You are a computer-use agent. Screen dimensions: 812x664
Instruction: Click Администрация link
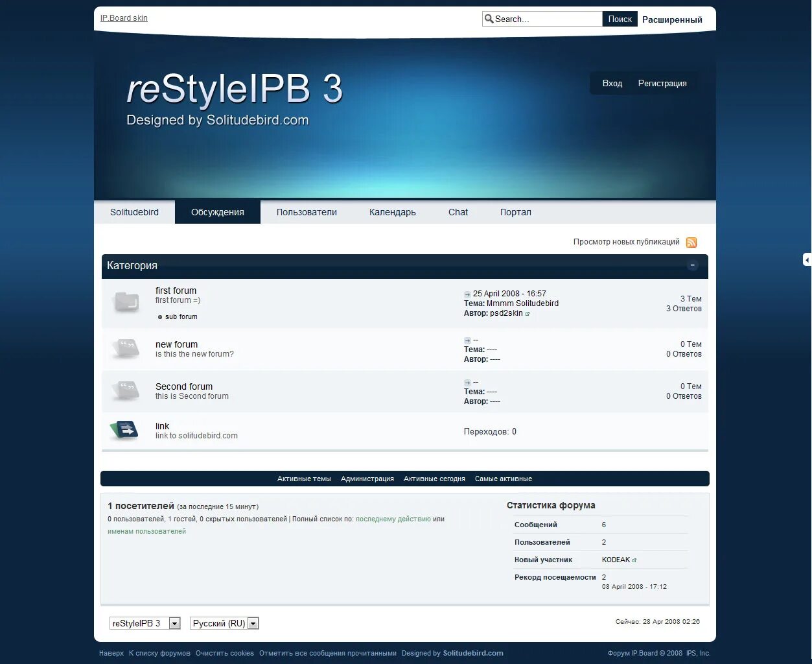367,479
